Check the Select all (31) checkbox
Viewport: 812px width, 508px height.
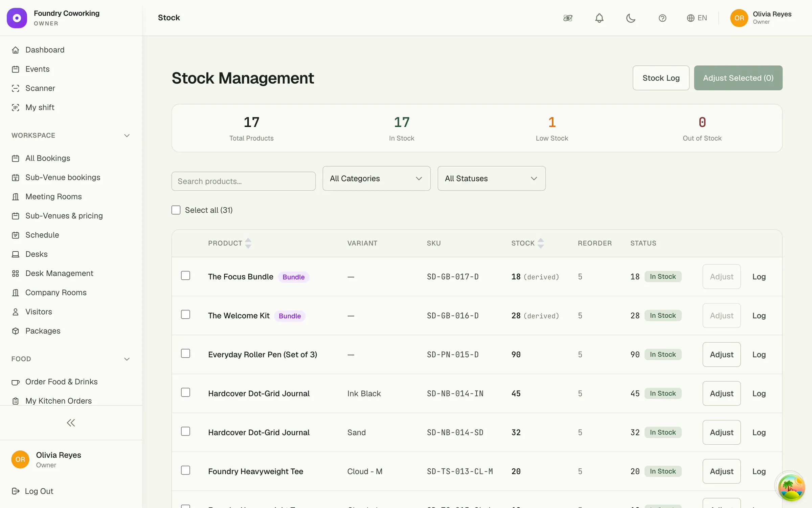[176, 210]
